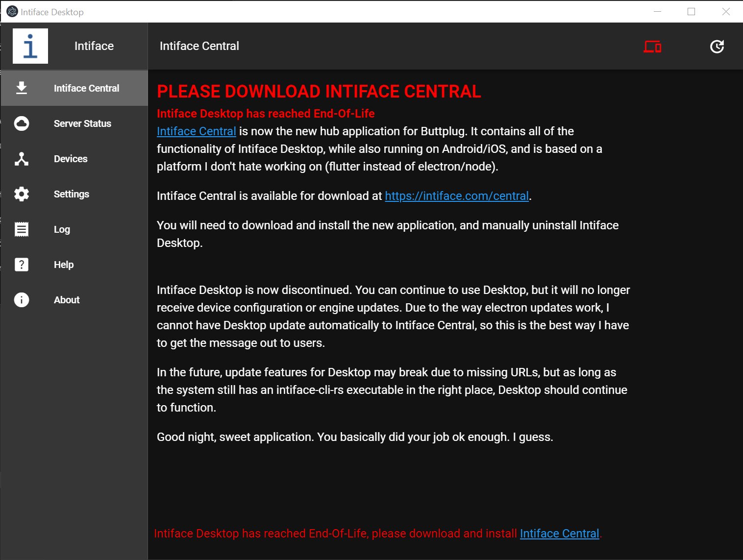Click the fork icon beside Devices

click(22, 159)
